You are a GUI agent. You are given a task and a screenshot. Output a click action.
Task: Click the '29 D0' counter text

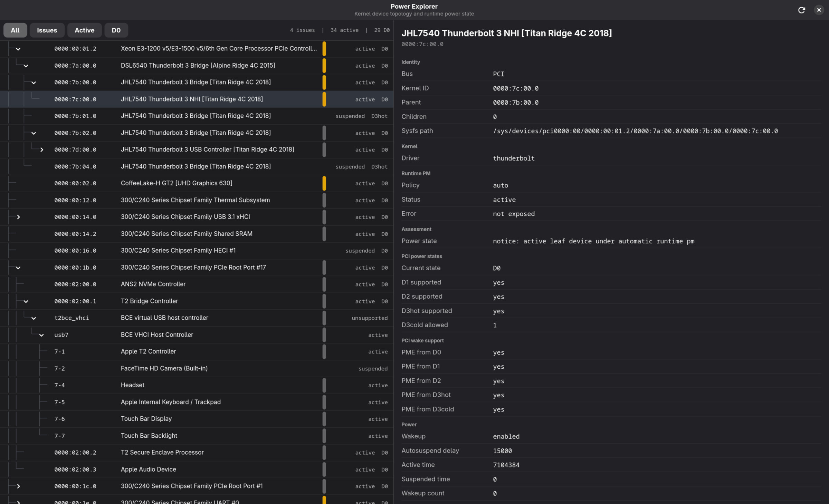click(x=382, y=30)
